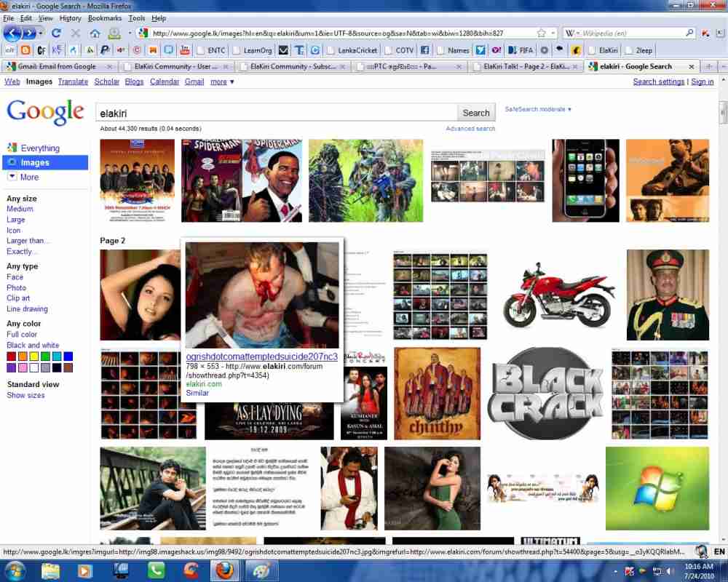728x582 pixels.
Task: Click the Sign in link
Action: tap(702, 81)
